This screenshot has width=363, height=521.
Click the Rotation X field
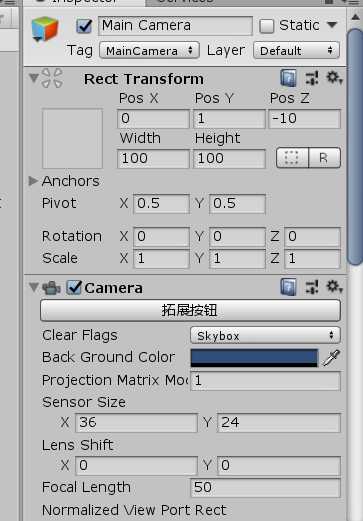161,237
